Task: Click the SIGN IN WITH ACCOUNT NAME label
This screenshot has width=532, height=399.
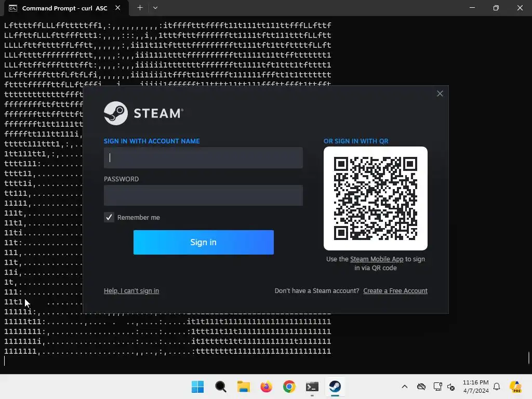Action: click(x=152, y=141)
